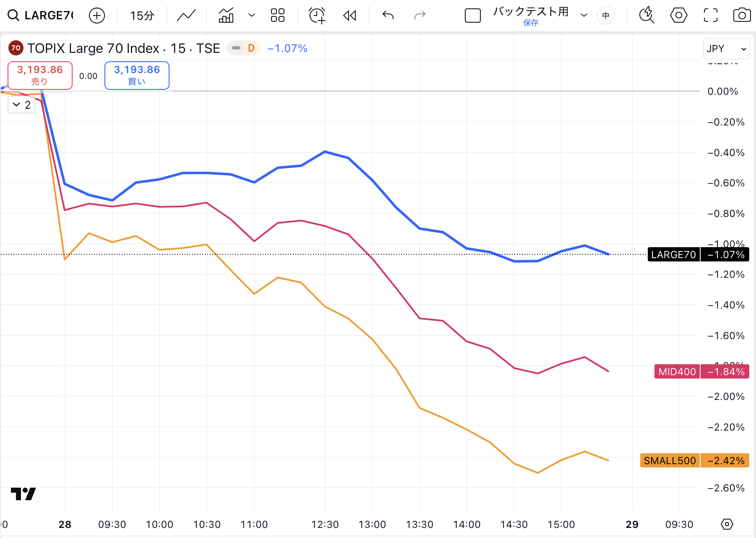756x538 pixels.
Task: Toggle the 中 circular button
Action: 605,16
